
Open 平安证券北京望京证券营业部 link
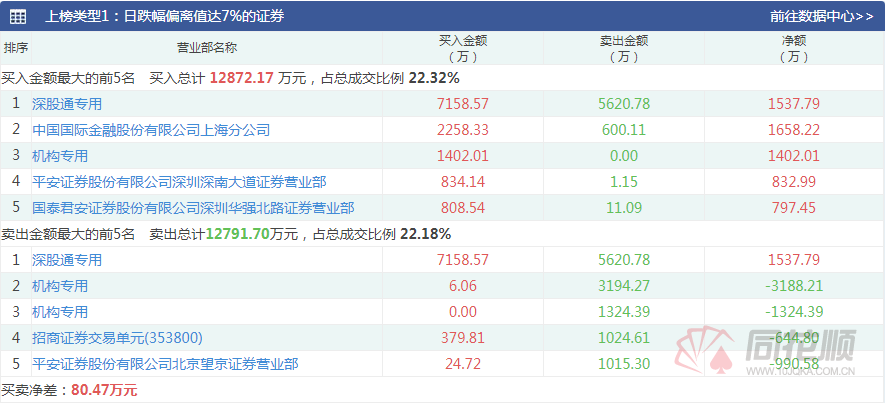coord(165,363)
